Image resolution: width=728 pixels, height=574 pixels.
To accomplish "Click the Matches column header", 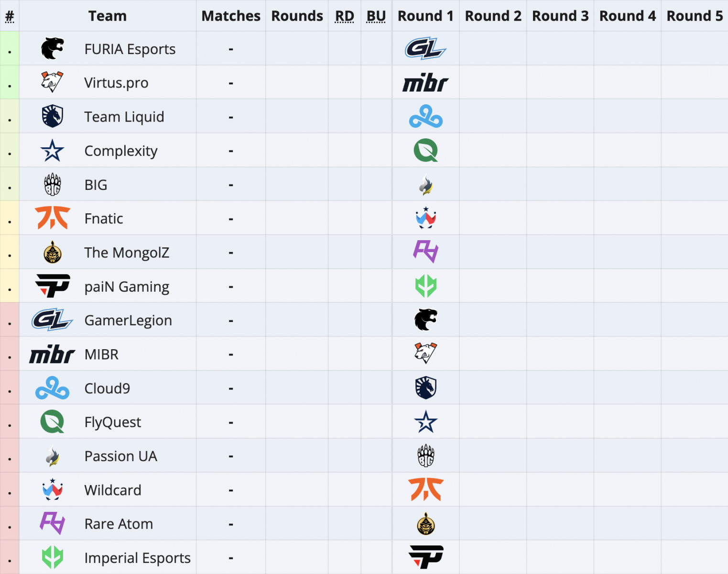I will (x=231, y=16).
